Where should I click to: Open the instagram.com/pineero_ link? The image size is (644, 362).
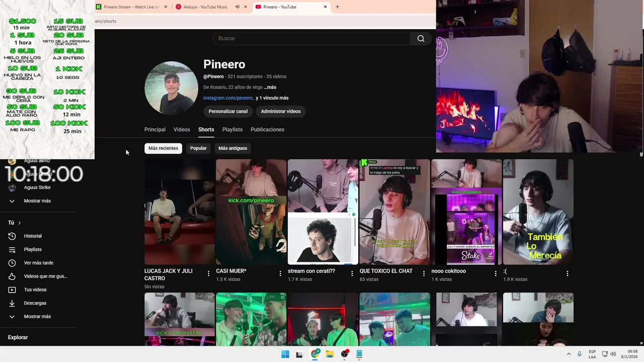pyautogui.click(x=228, y=98)
